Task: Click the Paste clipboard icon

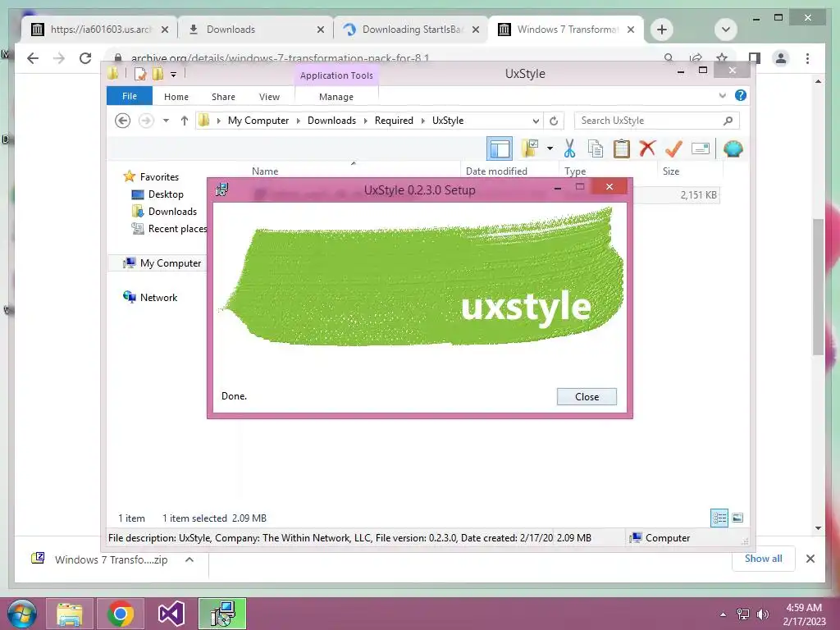Action: (x=622, y=148)
